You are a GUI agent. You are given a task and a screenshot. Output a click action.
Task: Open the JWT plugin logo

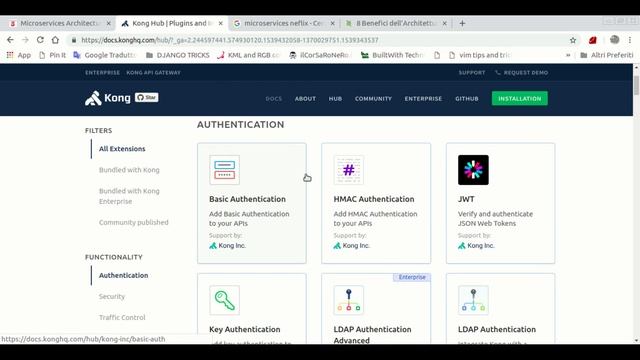473,170
